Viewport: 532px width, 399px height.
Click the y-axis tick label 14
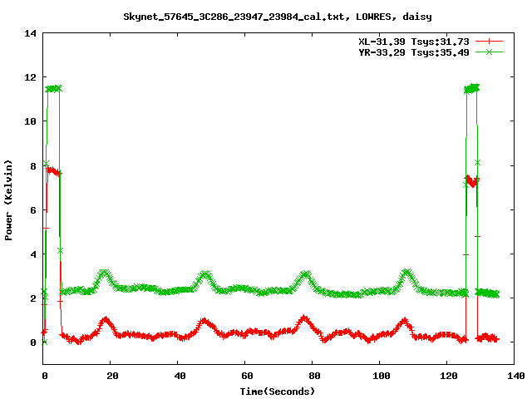[30, 33]
